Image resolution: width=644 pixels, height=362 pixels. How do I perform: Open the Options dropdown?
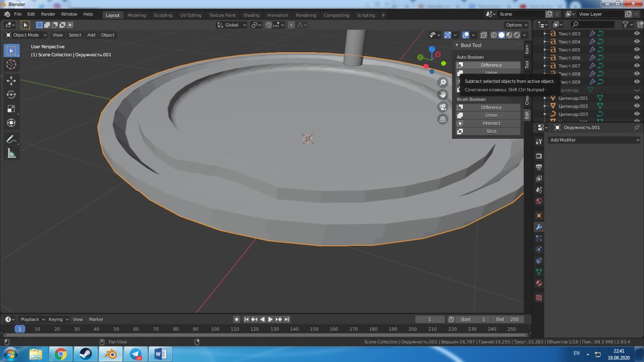[517, 25]
